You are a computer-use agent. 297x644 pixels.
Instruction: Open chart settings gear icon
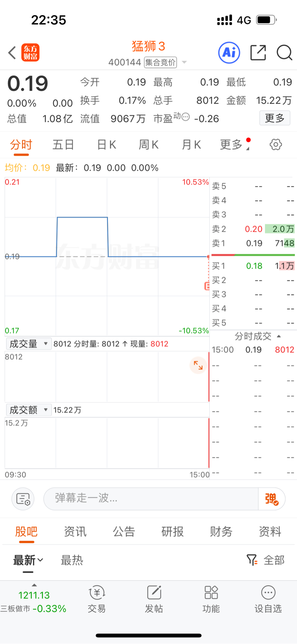pos(275,145)
